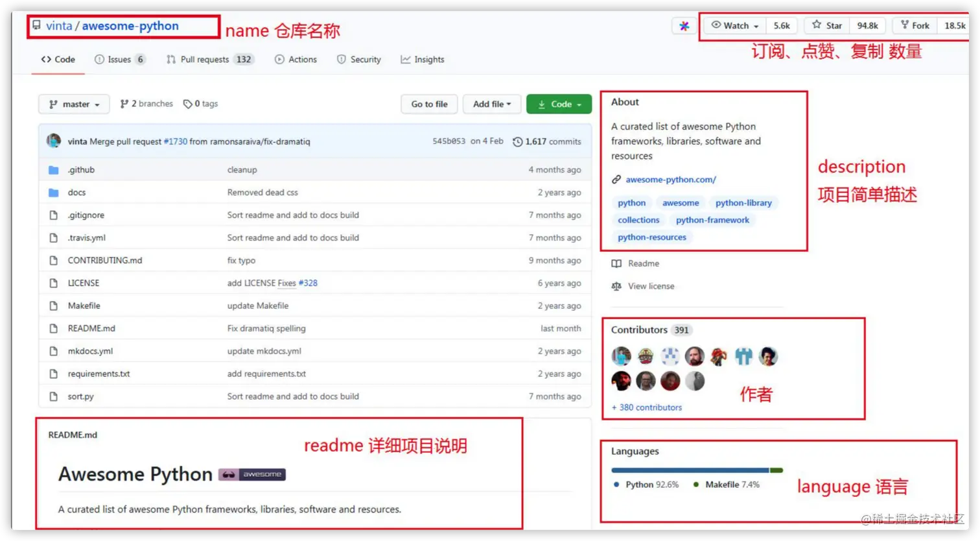Open commit hash 545b053
980x541 pixels.
(x=449, y=141)
